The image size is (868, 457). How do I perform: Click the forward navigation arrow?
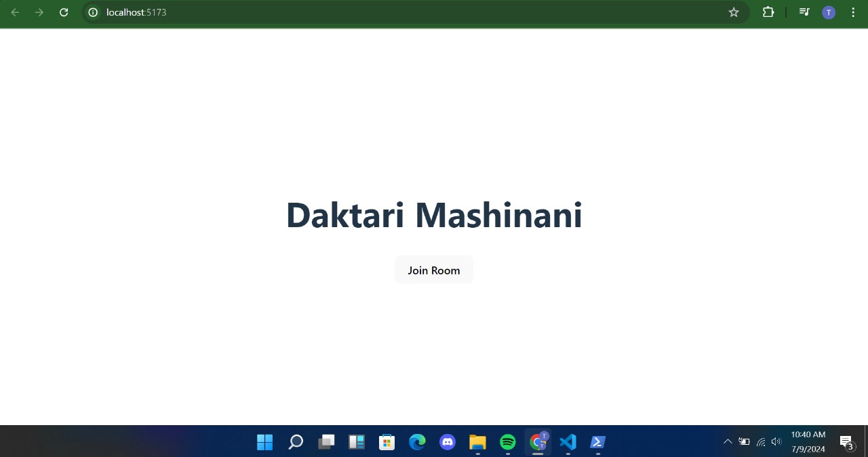pos(39,12)
